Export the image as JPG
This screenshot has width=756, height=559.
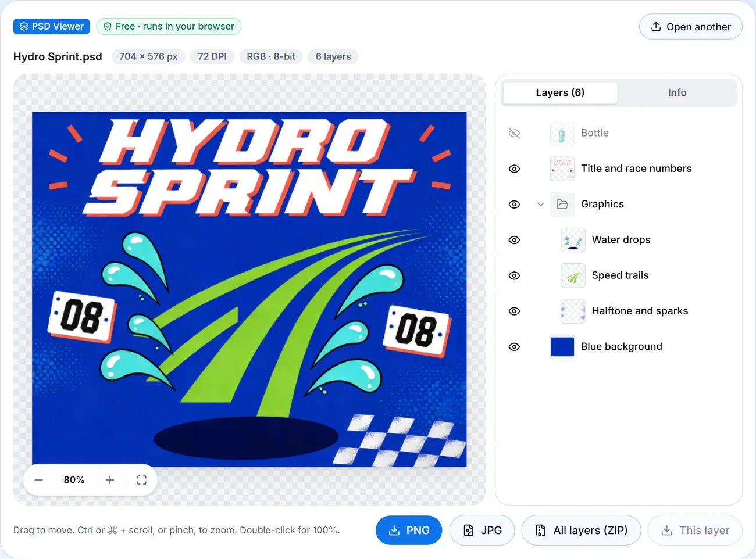[x=482, y=531]
